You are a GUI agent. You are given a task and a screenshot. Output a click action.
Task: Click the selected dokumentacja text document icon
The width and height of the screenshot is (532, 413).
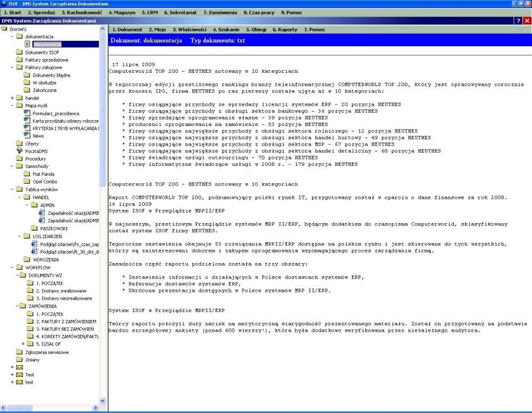28,44
